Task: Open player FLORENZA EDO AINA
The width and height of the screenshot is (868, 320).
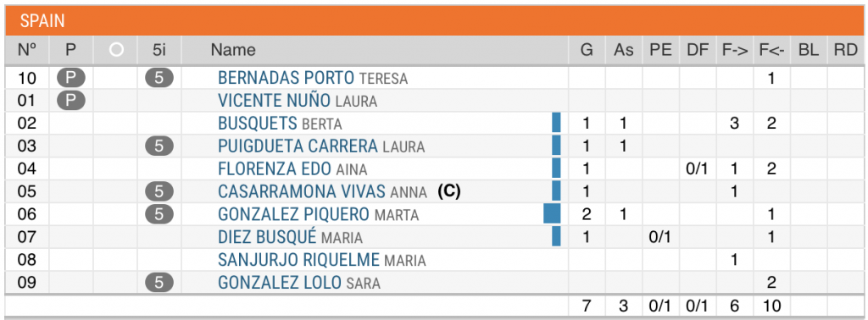Action: (x=292, y=168)
